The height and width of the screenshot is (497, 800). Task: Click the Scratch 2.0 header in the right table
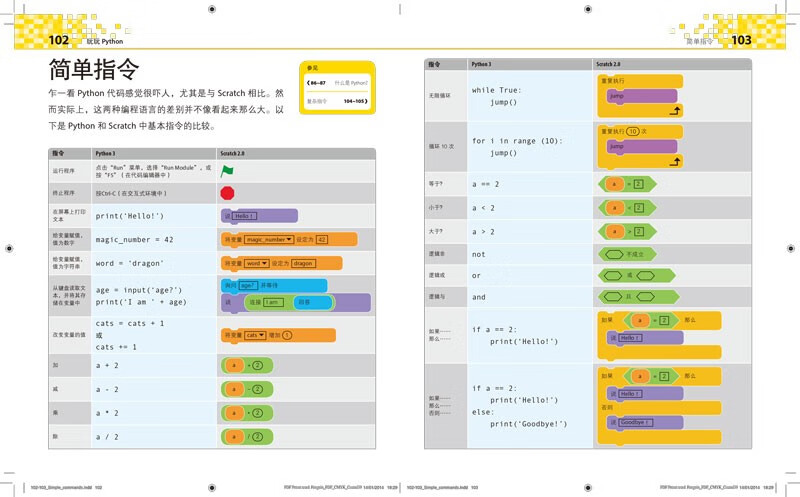click(608, 64)
